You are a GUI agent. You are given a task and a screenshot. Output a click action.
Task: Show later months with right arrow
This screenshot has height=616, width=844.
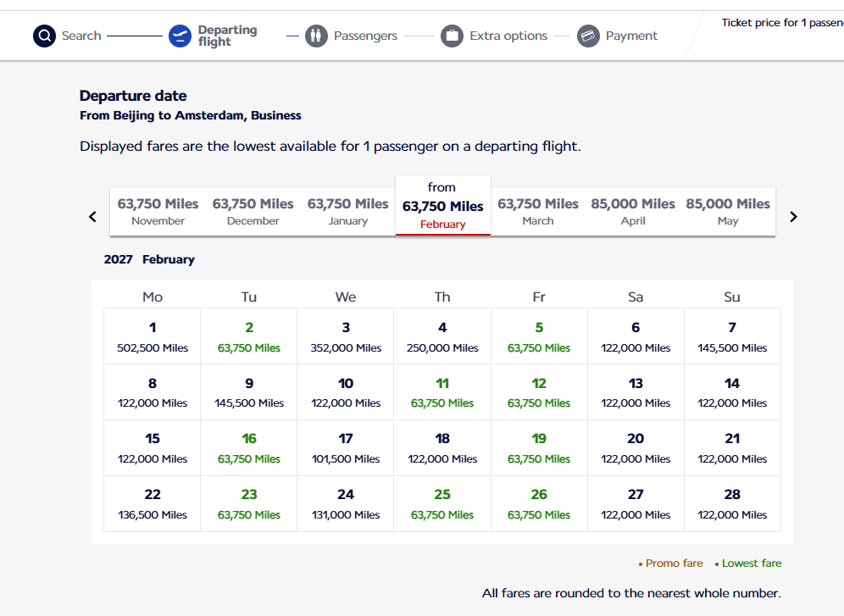[x=793, y=217]
